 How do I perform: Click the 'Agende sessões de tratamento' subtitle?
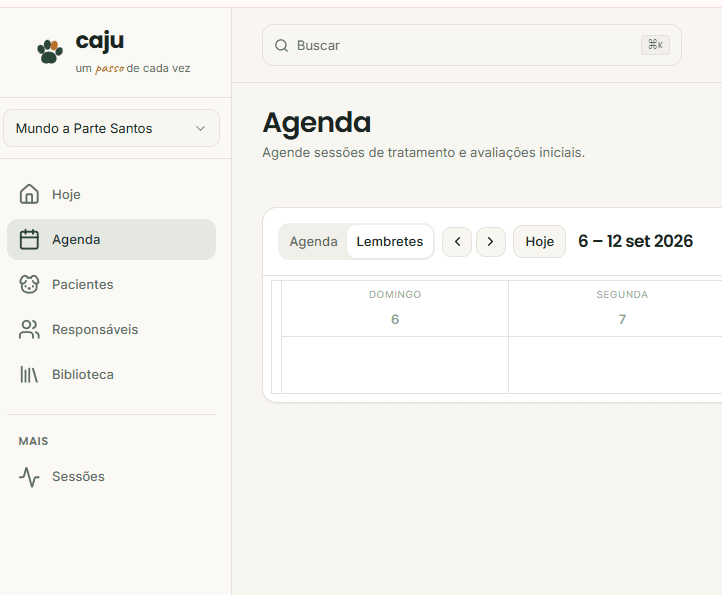tap(424, 152)
